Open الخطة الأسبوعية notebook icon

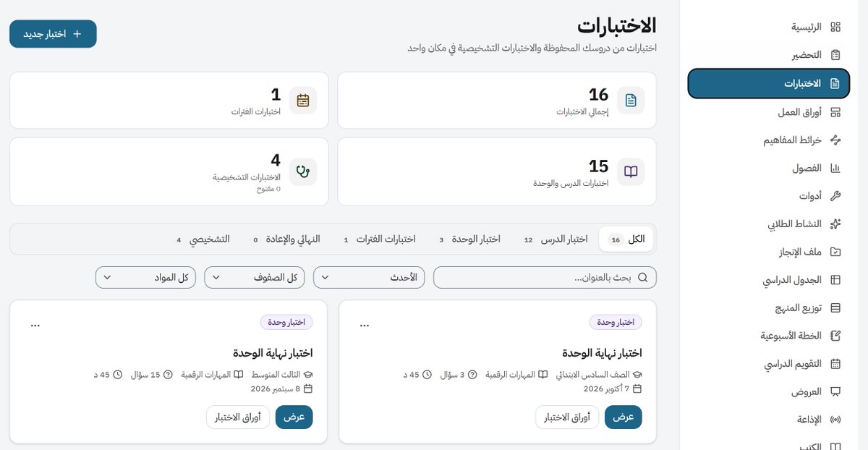pos(835,336)
